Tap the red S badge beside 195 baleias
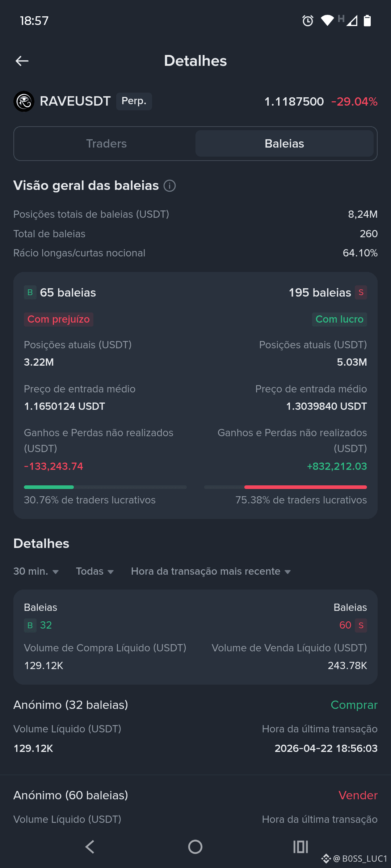 pyautogui.click(x=361, y=292)
